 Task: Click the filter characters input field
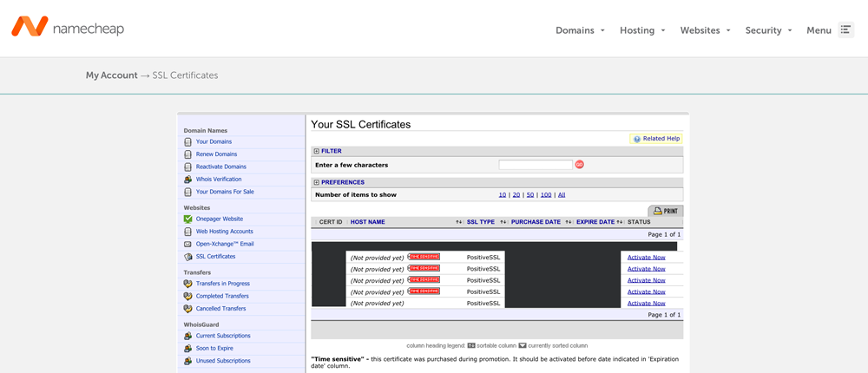(x=536, y=164)
